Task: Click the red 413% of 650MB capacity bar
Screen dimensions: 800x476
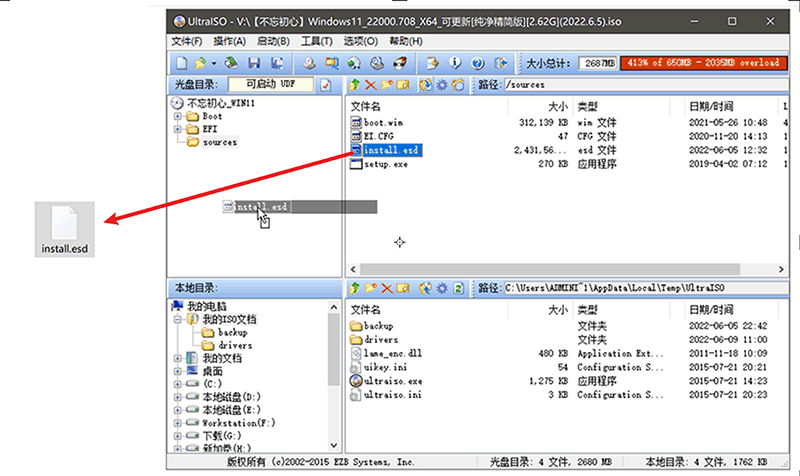Action: (x=703, y=63)
